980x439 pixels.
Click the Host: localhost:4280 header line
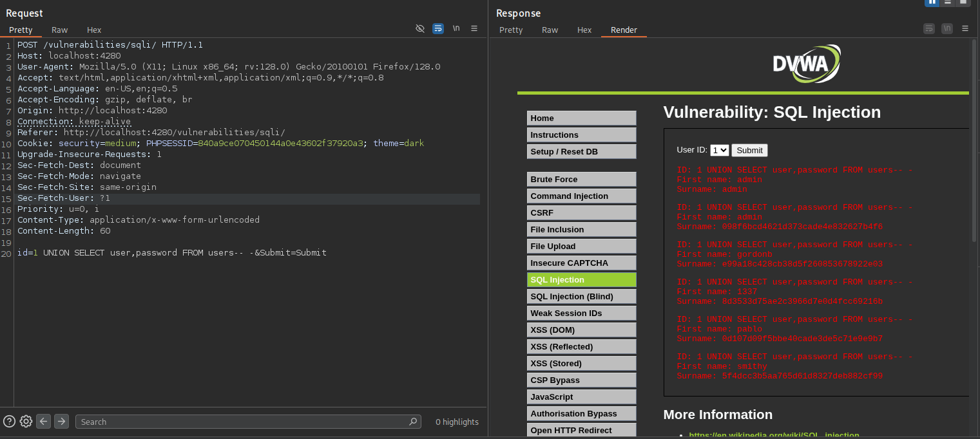click(x=69, y=56)
